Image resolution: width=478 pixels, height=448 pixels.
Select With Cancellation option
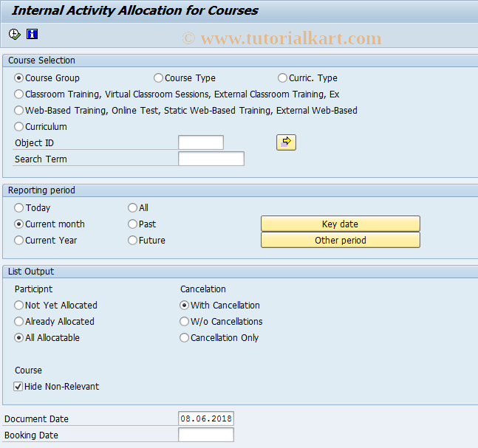tap(184, 305)
